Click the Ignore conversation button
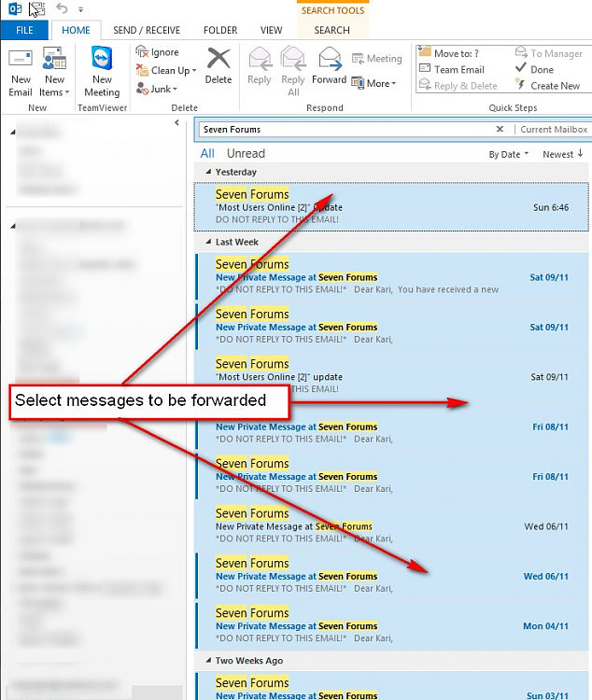 pos(157,52)
